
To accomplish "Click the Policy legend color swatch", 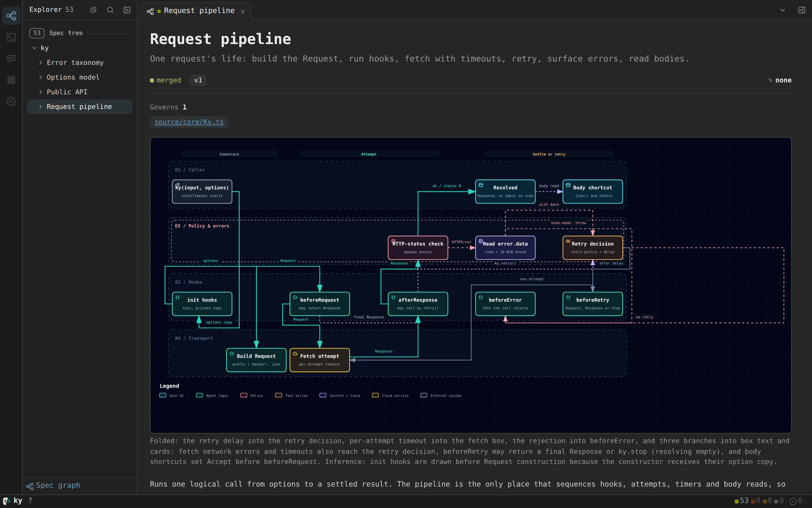I will (244, 395).
